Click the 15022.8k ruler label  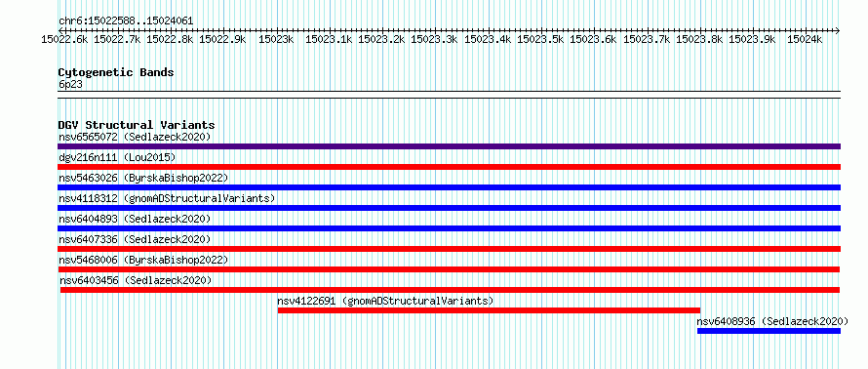[x=170, y=40]
